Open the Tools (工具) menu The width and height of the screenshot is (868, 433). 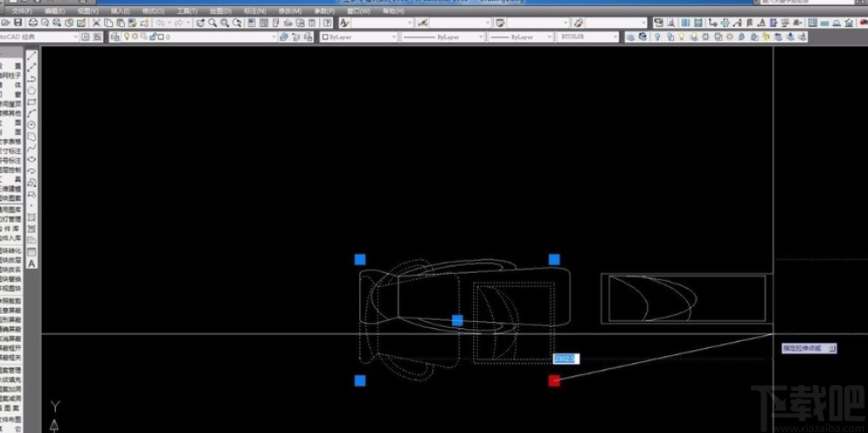click(x=187, y=10)
